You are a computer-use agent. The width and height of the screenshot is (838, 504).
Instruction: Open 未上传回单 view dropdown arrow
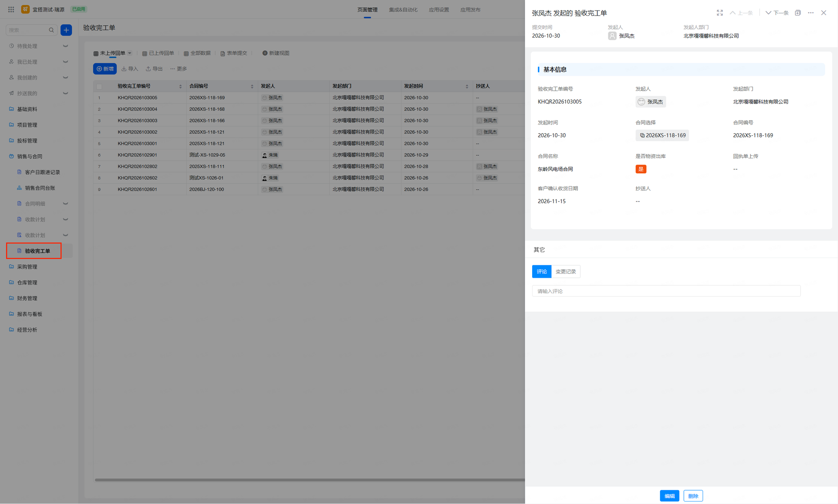[130, 53]
